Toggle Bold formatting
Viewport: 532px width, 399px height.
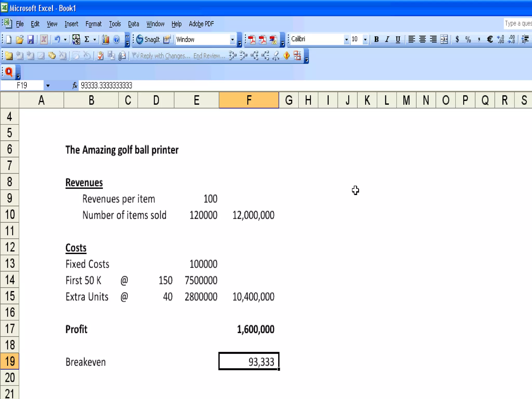(x=376, y=39)
